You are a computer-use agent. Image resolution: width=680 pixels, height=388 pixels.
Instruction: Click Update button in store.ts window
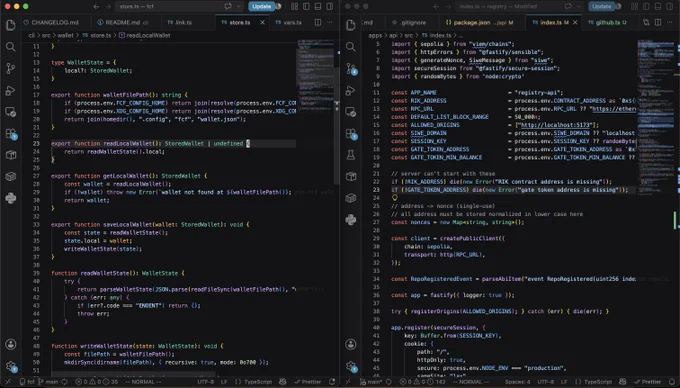(261, 7)
